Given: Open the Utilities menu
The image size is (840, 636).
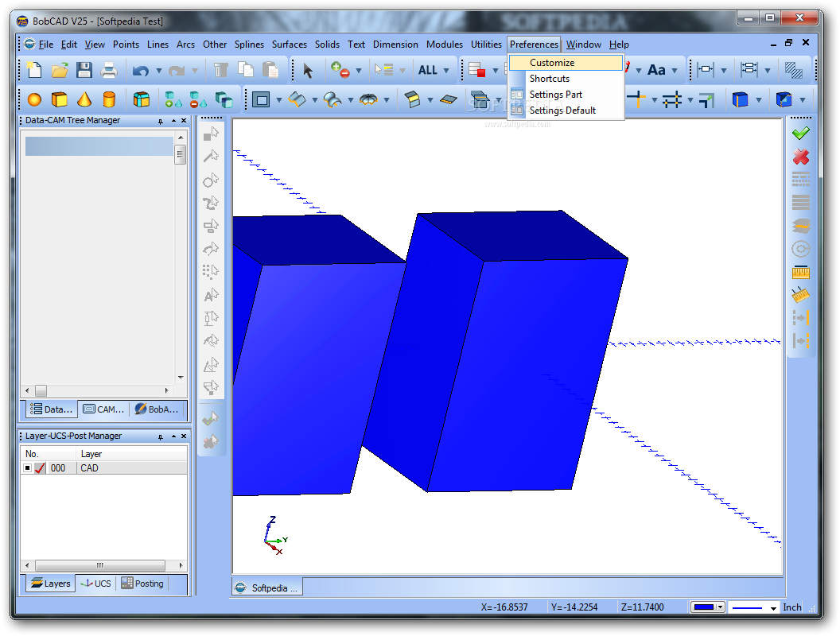Looking at the screenshot, I should 486,45.
